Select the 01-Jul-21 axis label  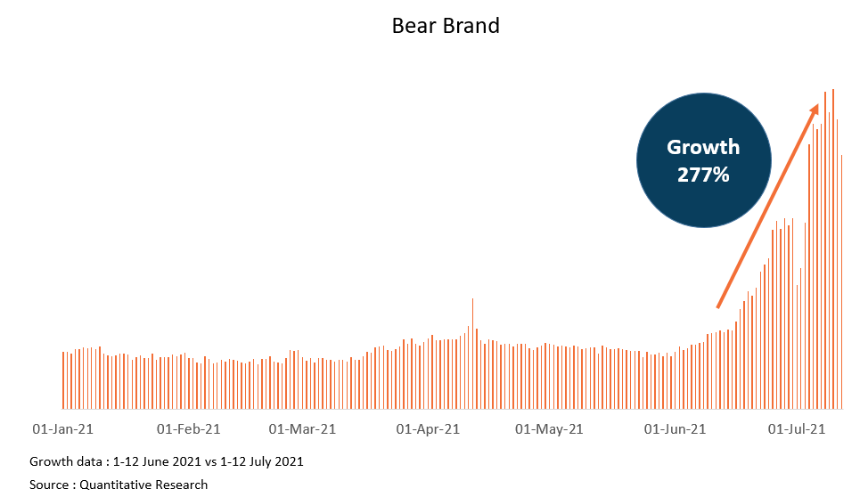pyautogui.click(x=796, y=429)
